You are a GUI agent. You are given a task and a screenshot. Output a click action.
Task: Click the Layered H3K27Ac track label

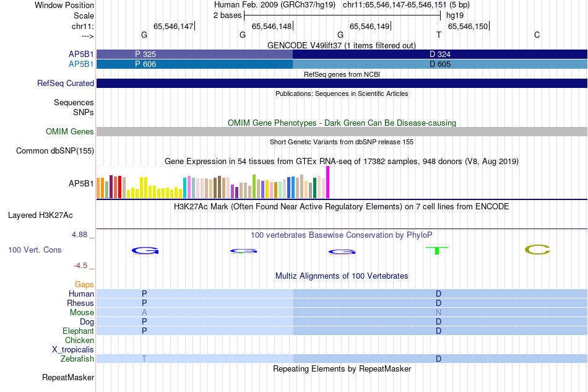pyautogui.click(x=40, y=216)
